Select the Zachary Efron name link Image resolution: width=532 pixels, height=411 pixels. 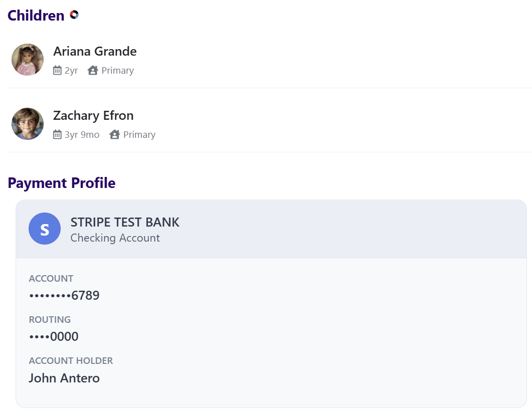[93, 116]
